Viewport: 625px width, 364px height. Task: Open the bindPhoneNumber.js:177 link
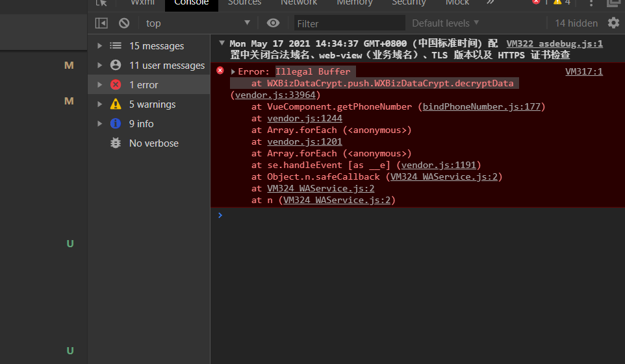coord(481,106)
